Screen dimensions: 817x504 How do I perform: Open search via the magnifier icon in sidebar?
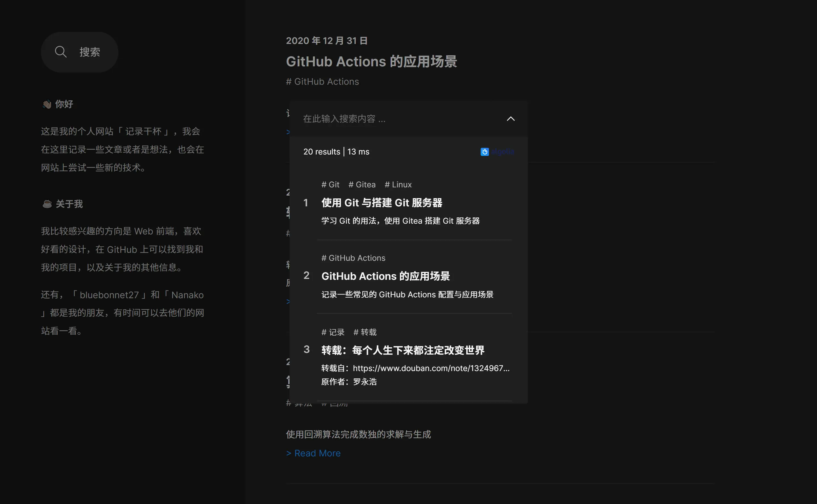click(60, 52)
